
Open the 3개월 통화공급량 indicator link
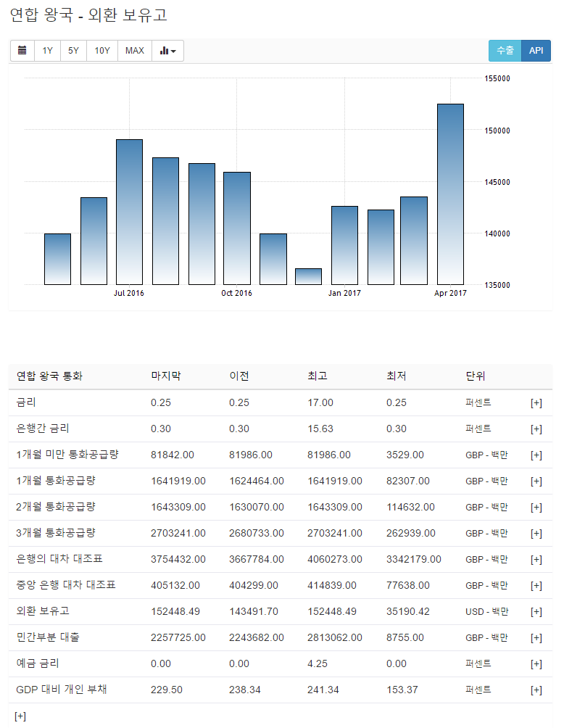56,533
